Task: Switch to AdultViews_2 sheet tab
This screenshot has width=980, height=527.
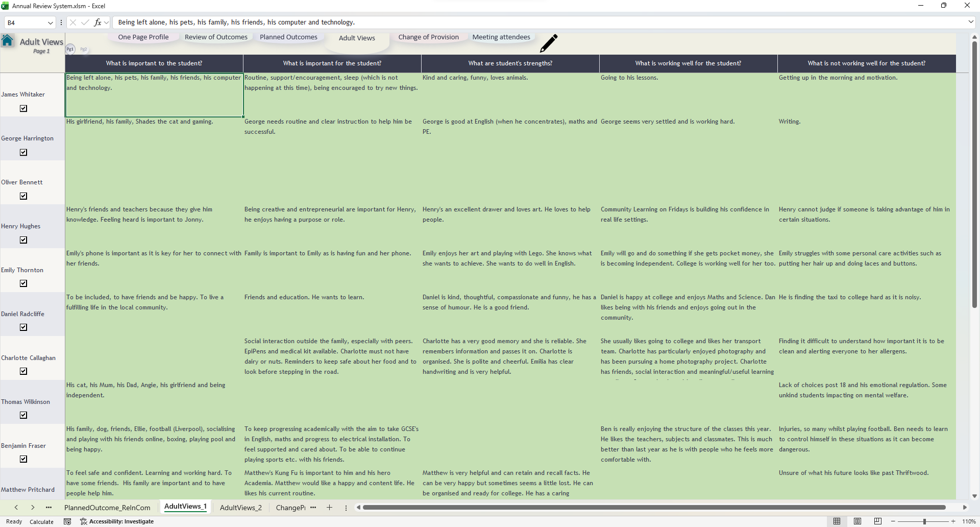Action: pos(241,508)
